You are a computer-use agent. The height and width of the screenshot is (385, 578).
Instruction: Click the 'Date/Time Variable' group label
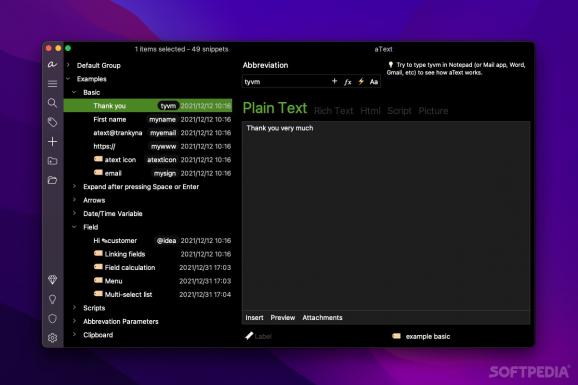click(x=112, y=214)
